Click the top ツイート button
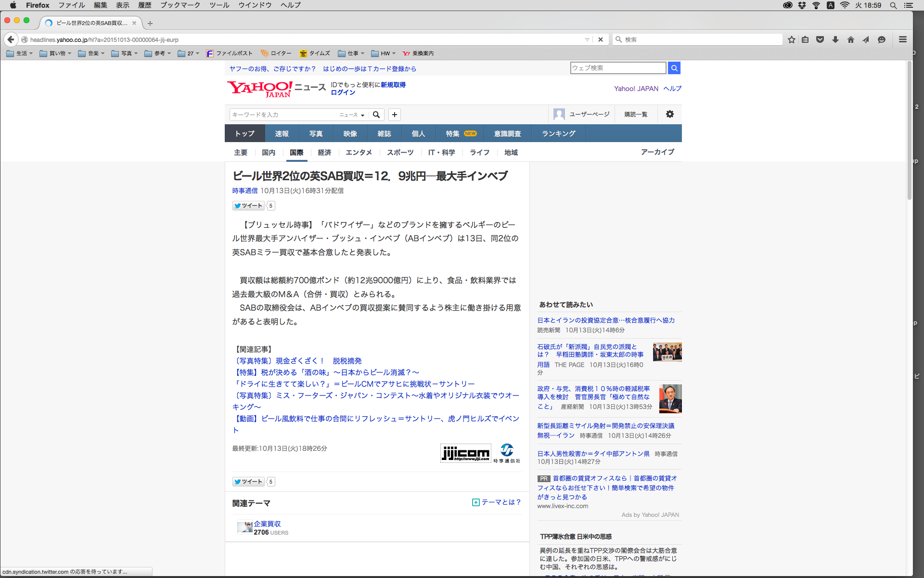924x578 pixels. click(248, 206)
